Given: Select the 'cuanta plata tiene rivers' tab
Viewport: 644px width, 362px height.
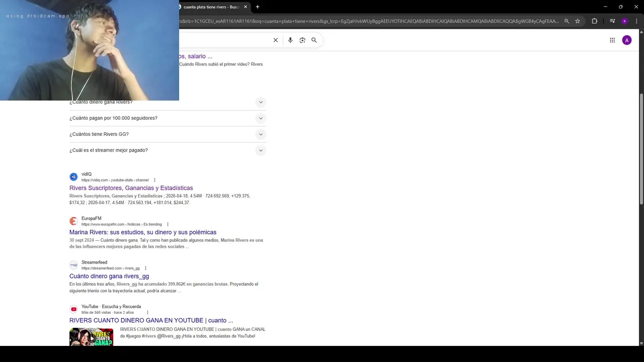Looking at the screenshot, I should 211,7.
